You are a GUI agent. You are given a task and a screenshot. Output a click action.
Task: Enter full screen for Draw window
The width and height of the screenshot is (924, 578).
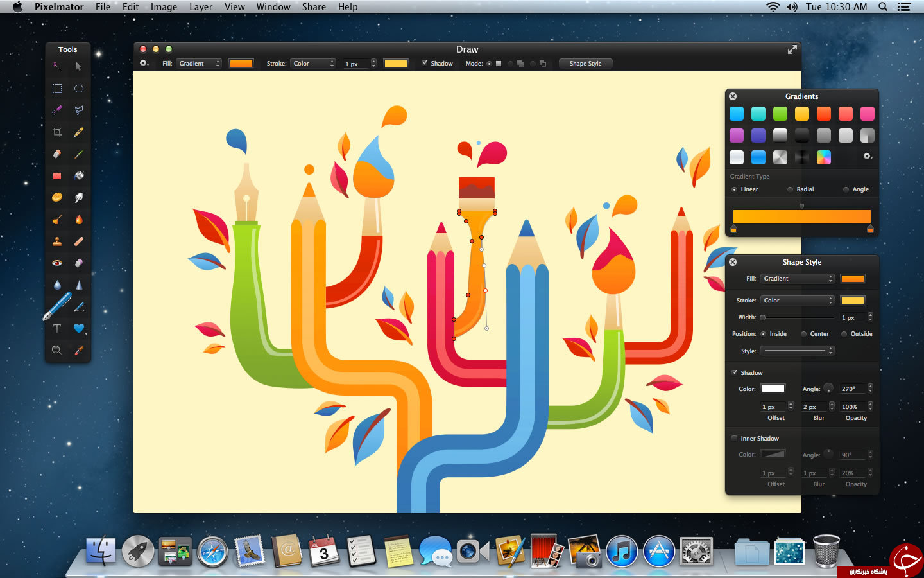[792, 49]
